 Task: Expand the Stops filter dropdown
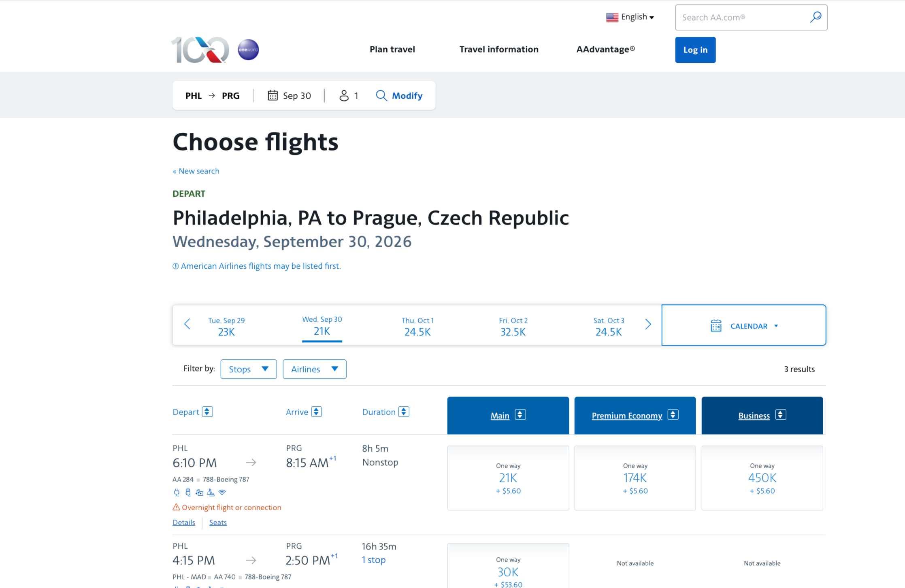click(x=248, y=369)
